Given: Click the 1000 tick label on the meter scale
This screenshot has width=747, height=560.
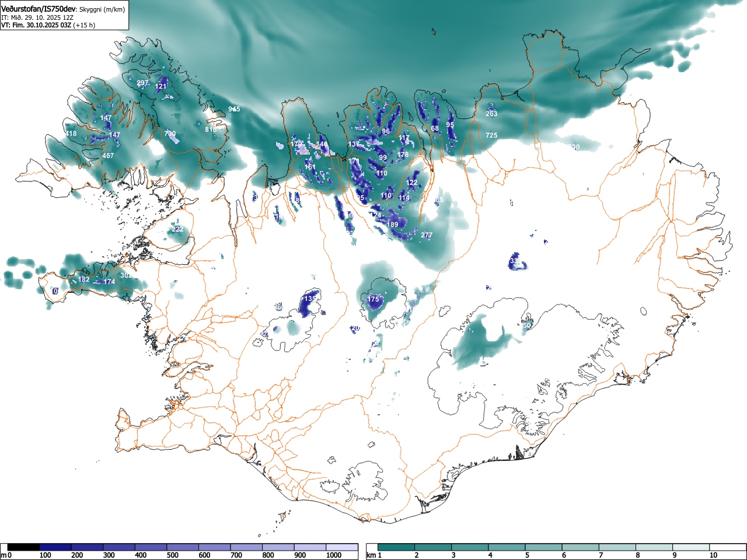Looking at the screenshot, I should (334, 555).
